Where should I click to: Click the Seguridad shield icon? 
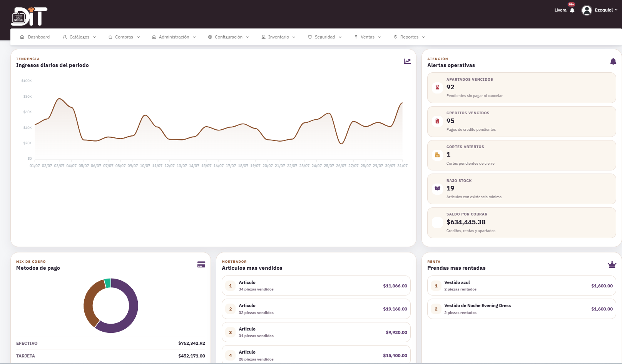point(310,37)
